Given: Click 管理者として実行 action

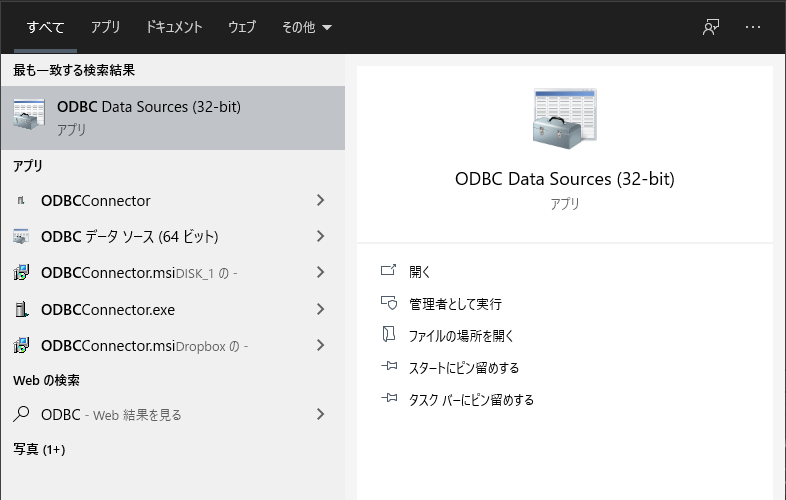Looking at the screenshot, I should click(x=455, y=303).
